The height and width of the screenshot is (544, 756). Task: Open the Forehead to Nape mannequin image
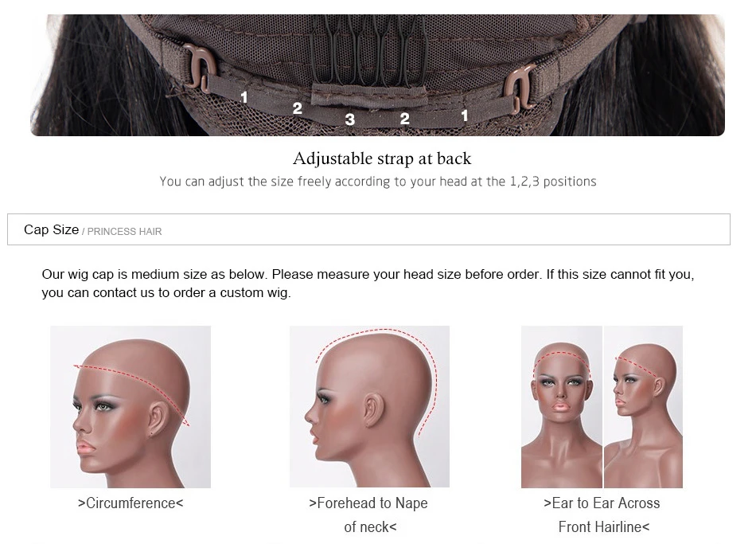coord(369,406)
